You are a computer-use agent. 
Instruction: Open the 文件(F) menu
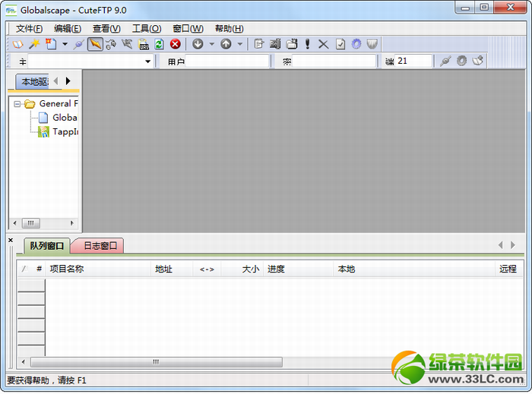pyautogui.click(x=29, y=28)
